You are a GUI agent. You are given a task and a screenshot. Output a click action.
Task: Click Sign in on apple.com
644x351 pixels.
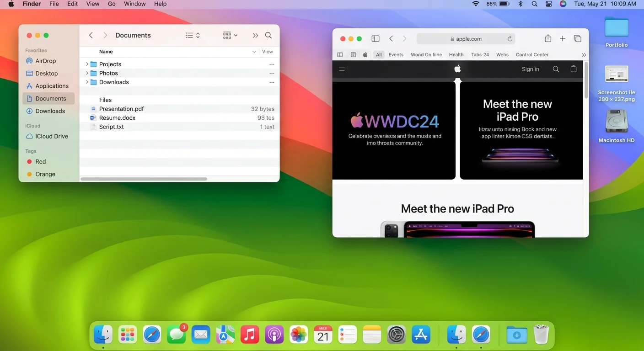coord(531,69)
